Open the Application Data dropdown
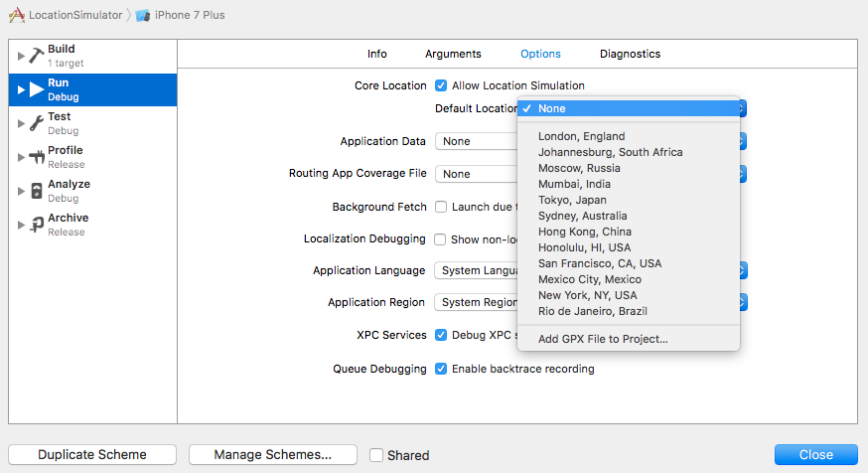The width and height of the screenshot is (868, 473). pyautogui.click(x=477, y=141)
